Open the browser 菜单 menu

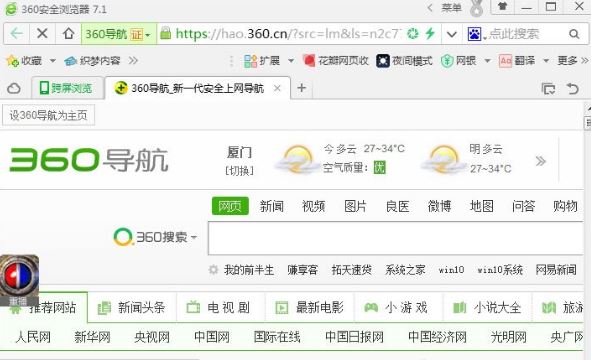tap(451, 8)
